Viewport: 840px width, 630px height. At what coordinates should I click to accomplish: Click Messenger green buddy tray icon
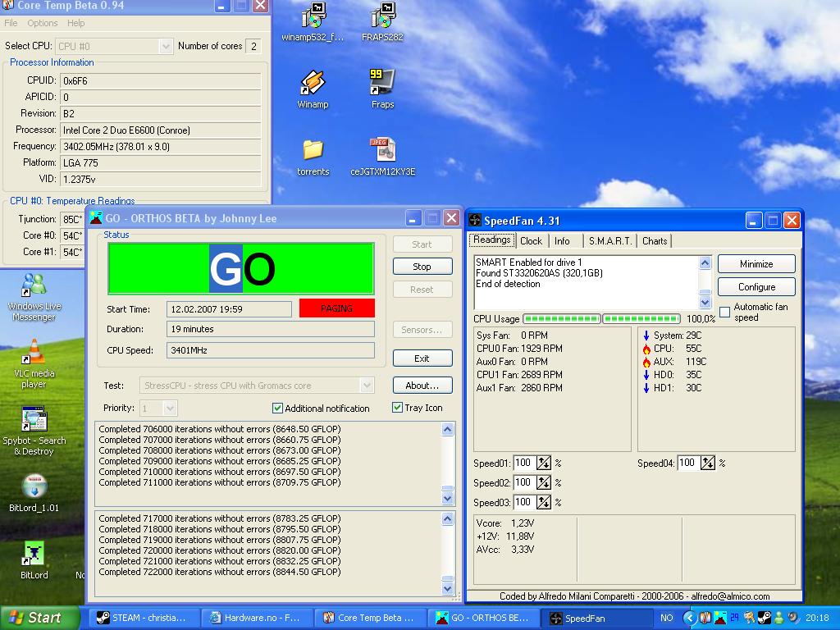click(x=779, y=618)
